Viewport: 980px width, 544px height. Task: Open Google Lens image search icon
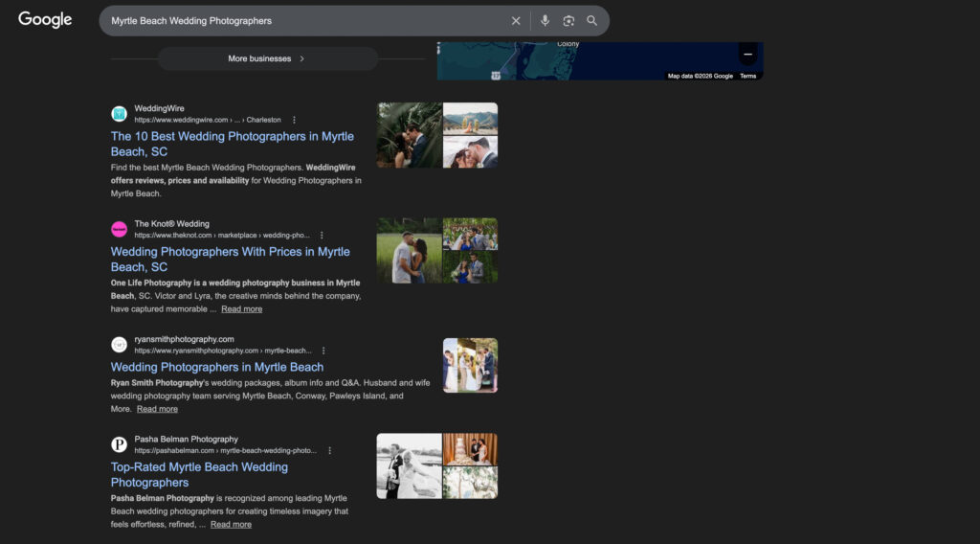(x=568, y=21)
